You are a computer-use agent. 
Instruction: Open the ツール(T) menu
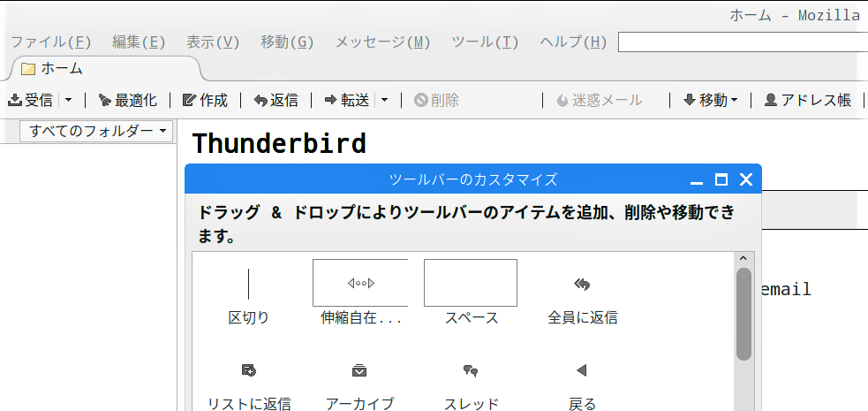(485, 42)
